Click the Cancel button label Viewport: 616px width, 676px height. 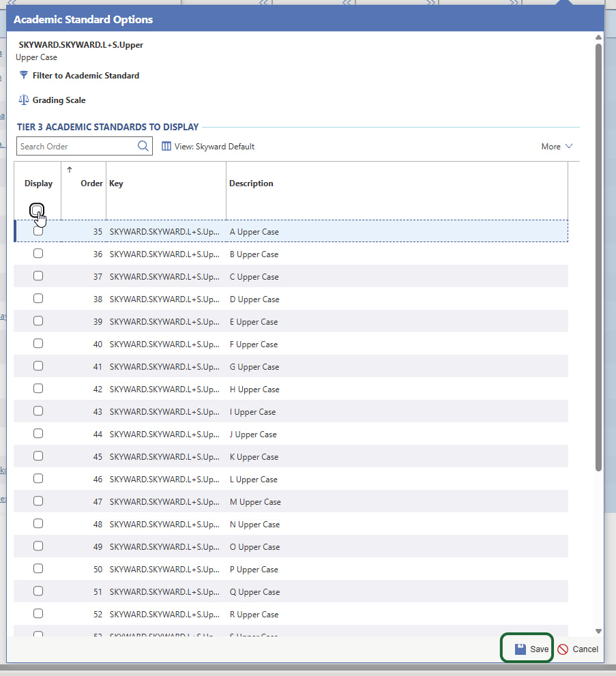pos(585,649)
